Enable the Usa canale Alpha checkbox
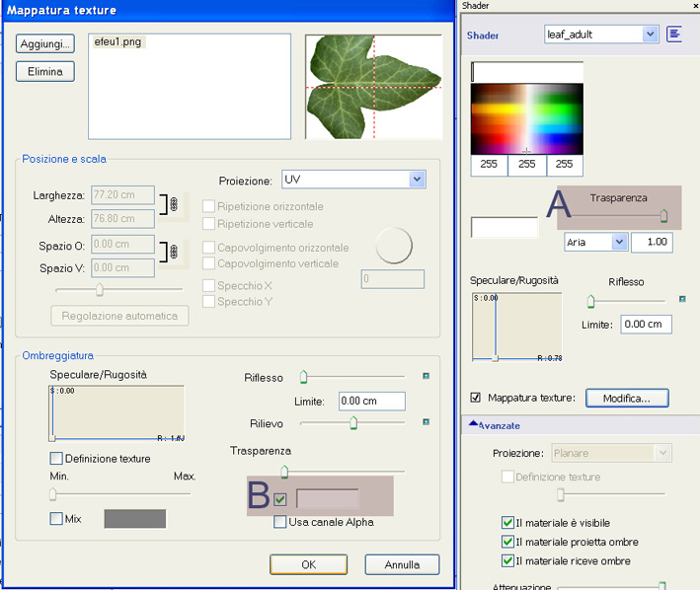Screen dimensions: 700x590 [280, 522]
